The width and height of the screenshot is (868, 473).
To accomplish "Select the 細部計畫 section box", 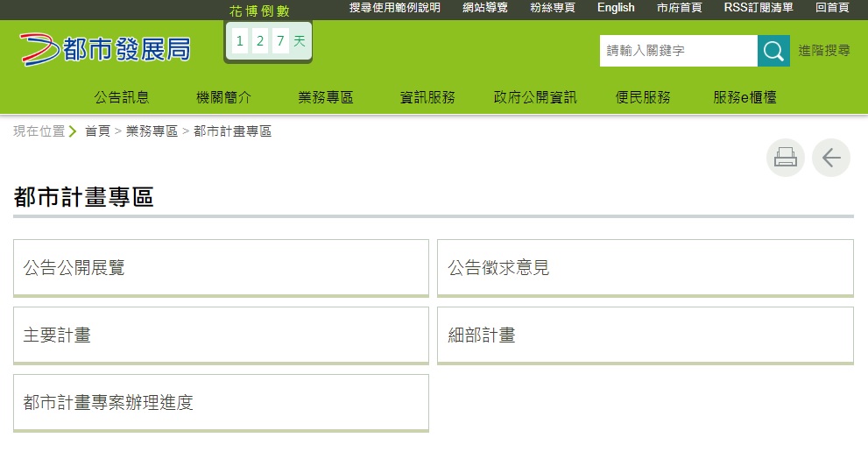I will click(645, 335).
